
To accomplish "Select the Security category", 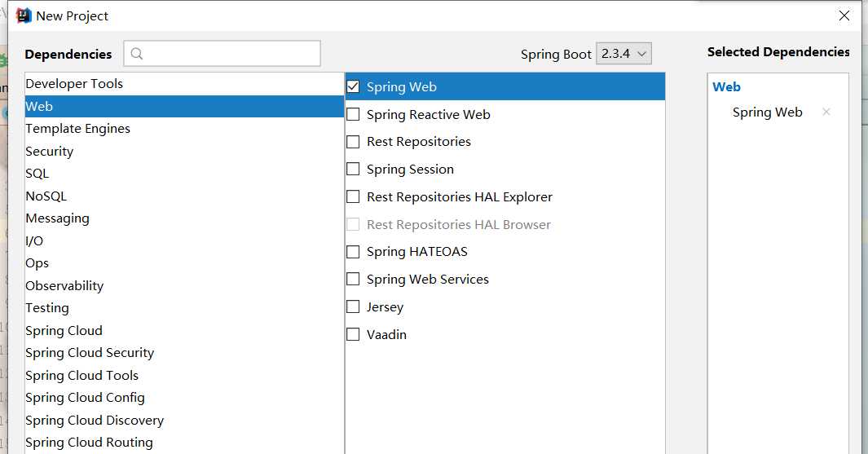I will click(x=184, y=151).
